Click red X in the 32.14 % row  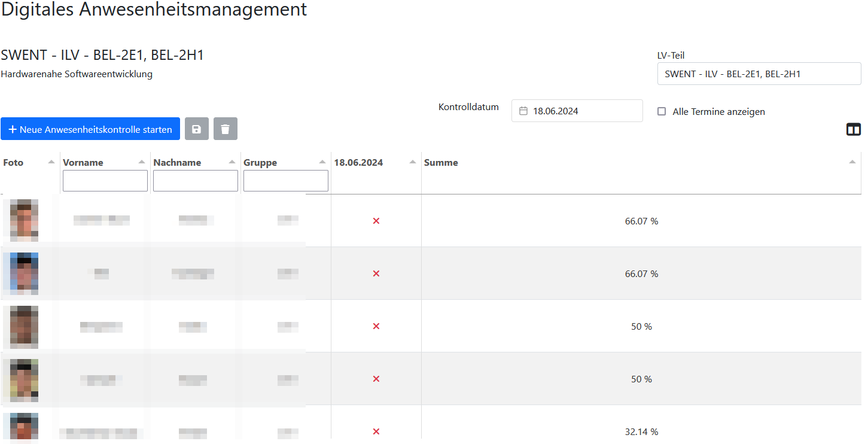pyautogui.click(x=376, y=431)
